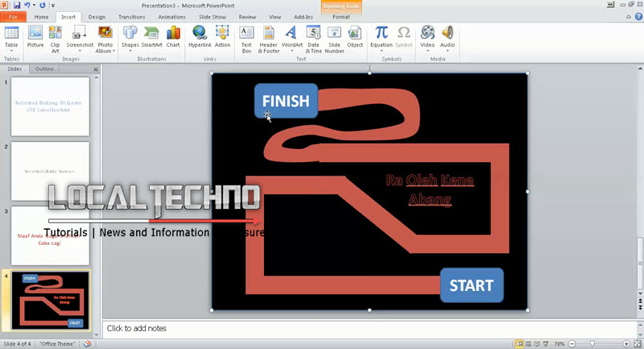Select the Slides pane tab
Image resolution: width=644 pixels, height=349 pixels.
click(x=14, y=69)
